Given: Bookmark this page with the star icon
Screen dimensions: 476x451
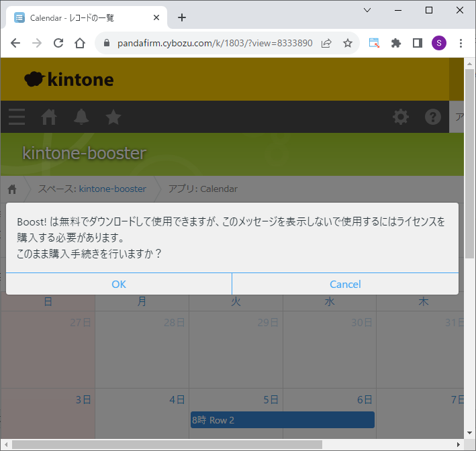Looking at the screenshot, I should click(x=348, y=43).
